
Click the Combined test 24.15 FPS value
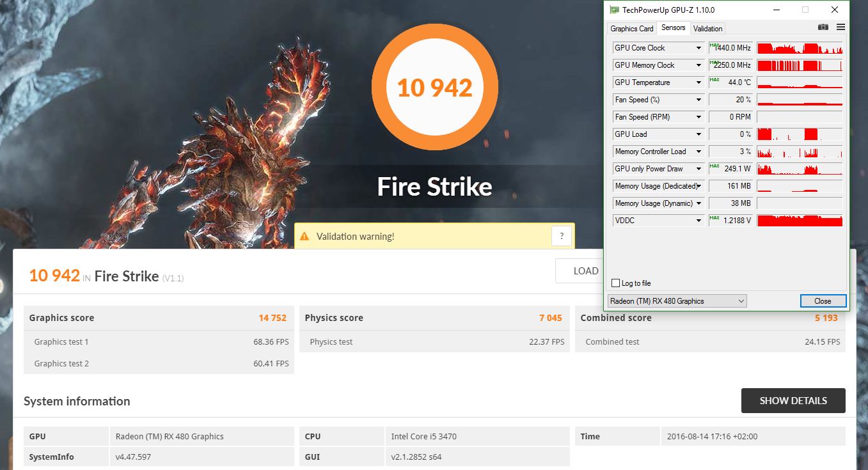[823, 342]
